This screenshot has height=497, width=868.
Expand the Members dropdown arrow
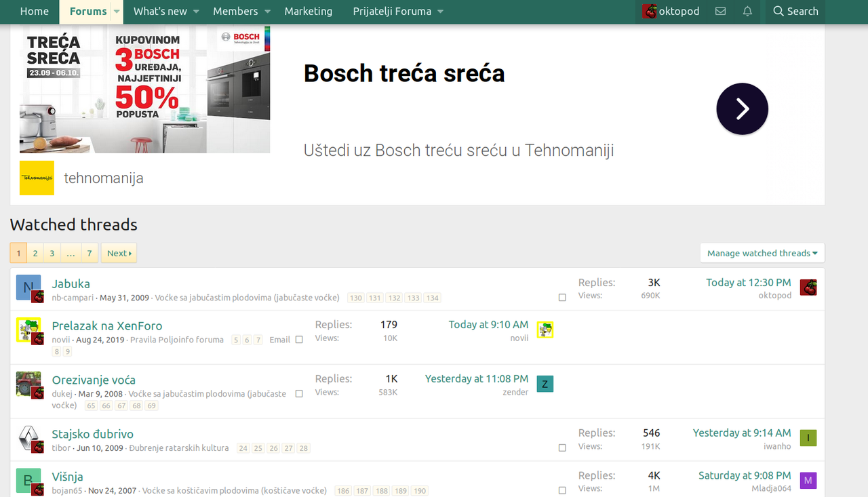pos(267,12)
